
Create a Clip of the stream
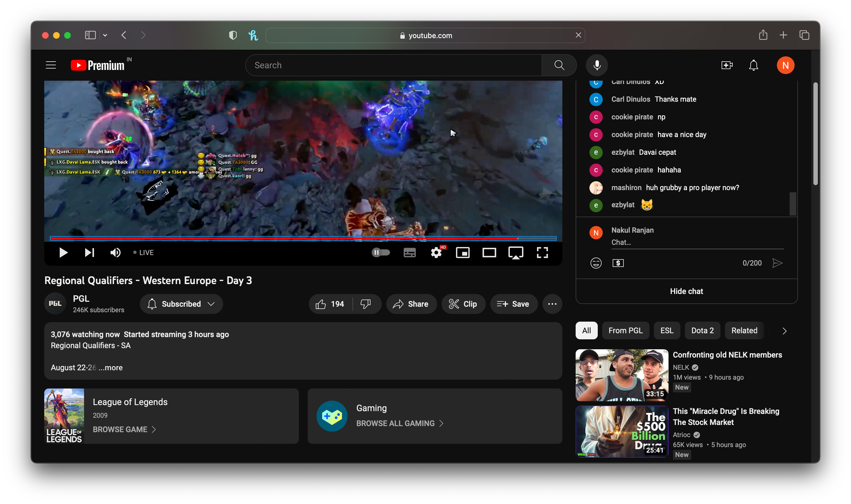click(x=463, y=304)
